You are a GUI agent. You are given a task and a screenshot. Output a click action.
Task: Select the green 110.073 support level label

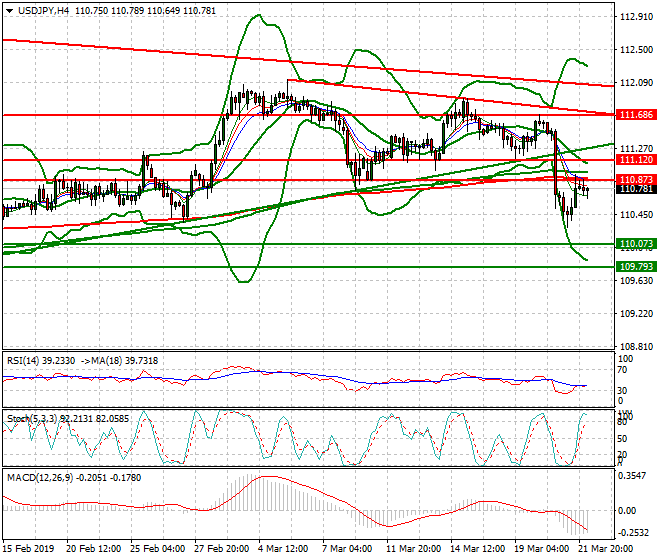click(x=636, y=244)
